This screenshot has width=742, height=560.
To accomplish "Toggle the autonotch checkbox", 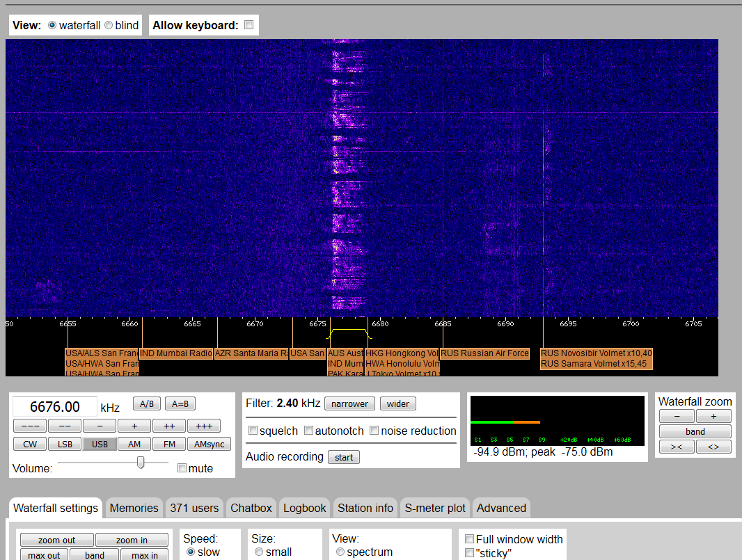I will pos(309,431).
